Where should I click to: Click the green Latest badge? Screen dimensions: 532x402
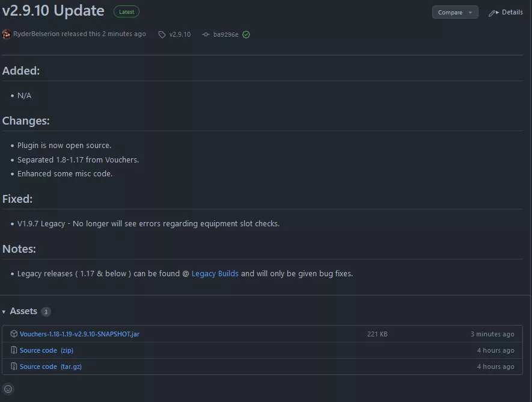126,11
